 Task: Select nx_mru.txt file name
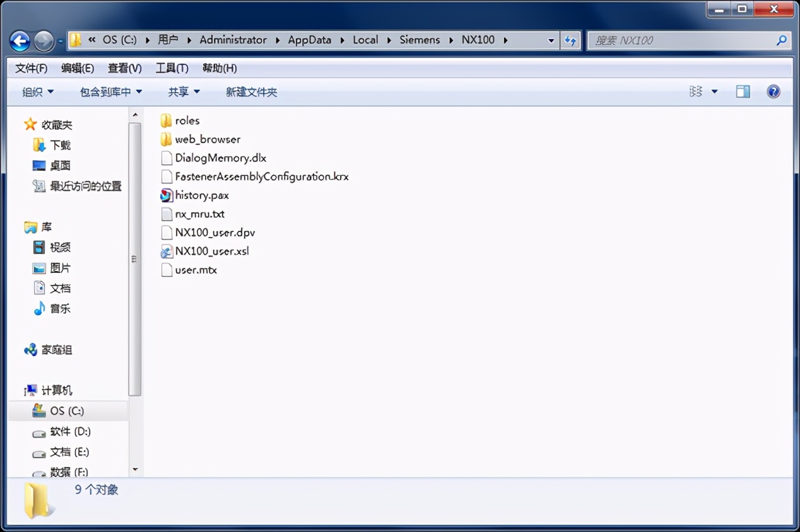pos(200,214)
